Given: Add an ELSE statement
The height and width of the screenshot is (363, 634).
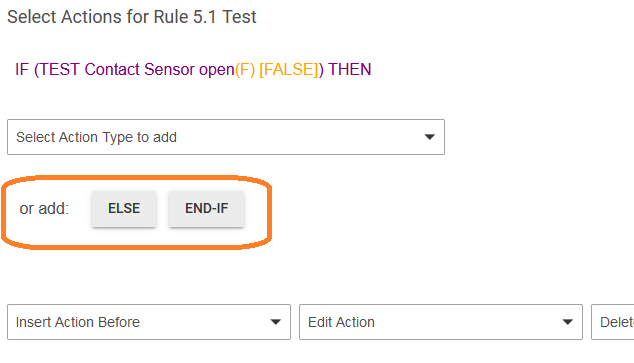Looking at the screenshot, I should click(x=124, y=209).
